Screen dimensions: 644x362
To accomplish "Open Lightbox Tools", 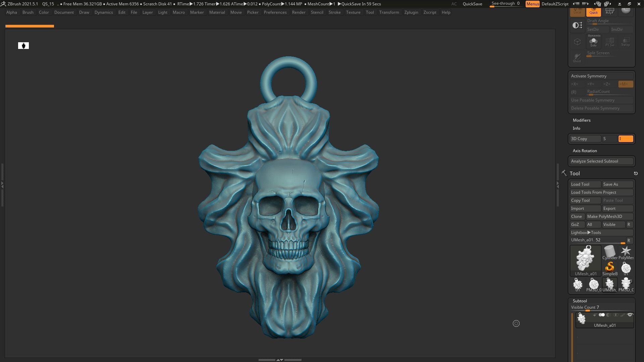I will pos(602,233).
